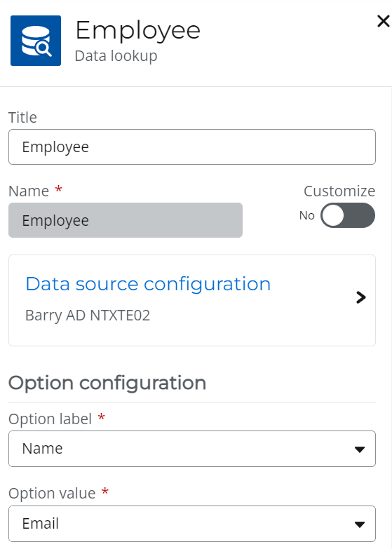
Task: Close the Employee settings panel
Action: pos(384,21)
